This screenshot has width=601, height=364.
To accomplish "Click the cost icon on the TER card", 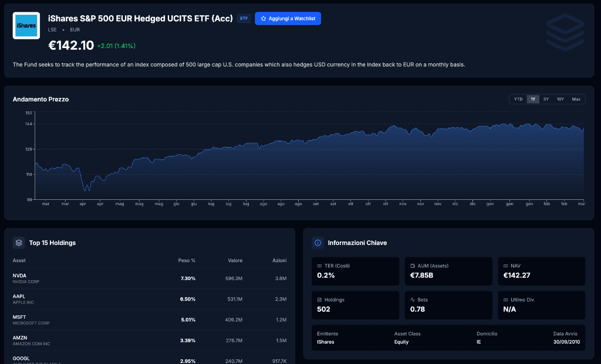I will (319, 266).
